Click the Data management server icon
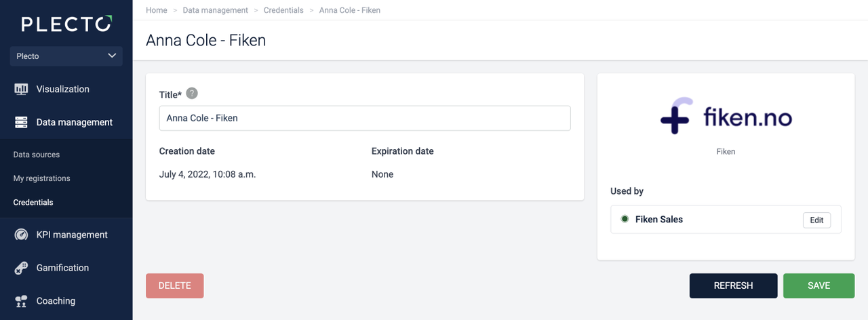 click(21, 123)
